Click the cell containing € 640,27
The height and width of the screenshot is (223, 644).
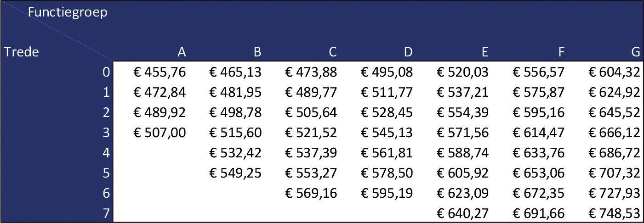(462, 214)
